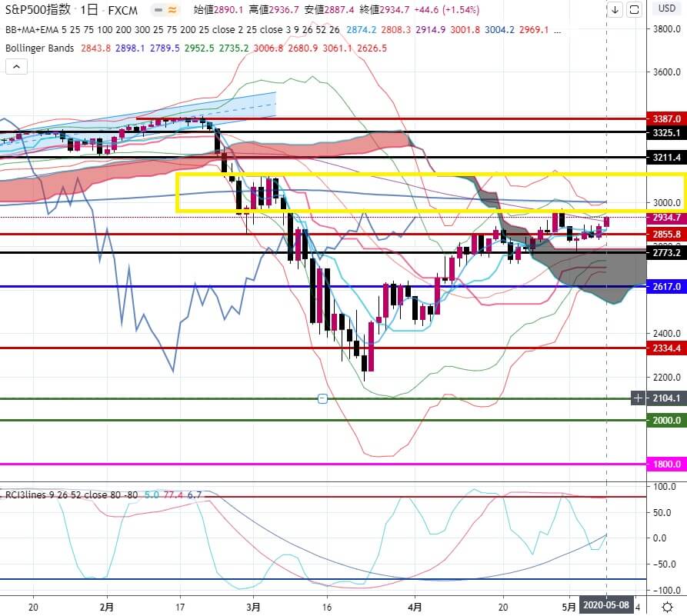Screen dimensions: 687x616
Task: Click the 2400.0 tick on the price scale
Action: point(666,334)
